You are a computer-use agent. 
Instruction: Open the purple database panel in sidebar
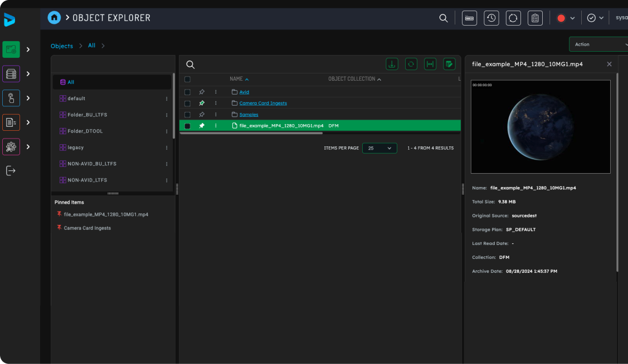pos(11,73)
